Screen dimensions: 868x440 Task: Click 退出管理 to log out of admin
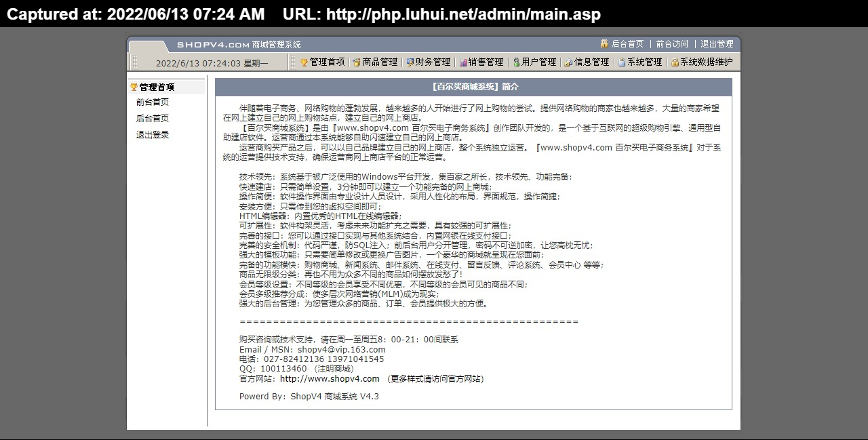tap(717, 44)
